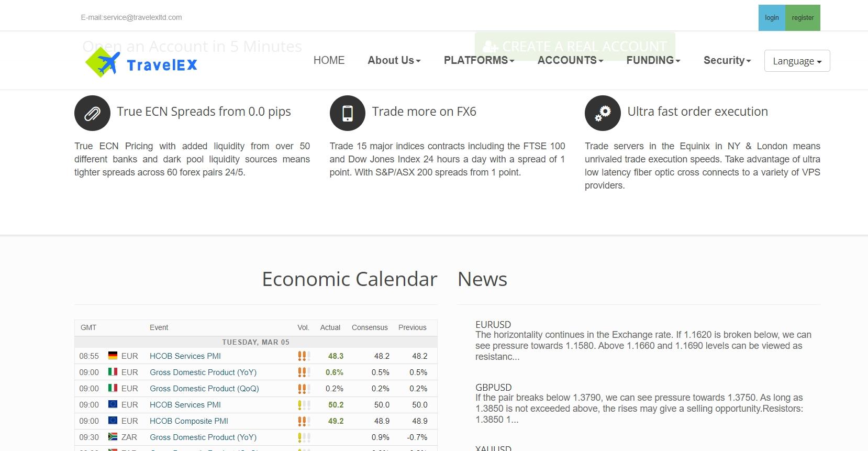Expand the PLATFORMS menu
Viewport: 868px width, 451px height.
pos(479,60)
